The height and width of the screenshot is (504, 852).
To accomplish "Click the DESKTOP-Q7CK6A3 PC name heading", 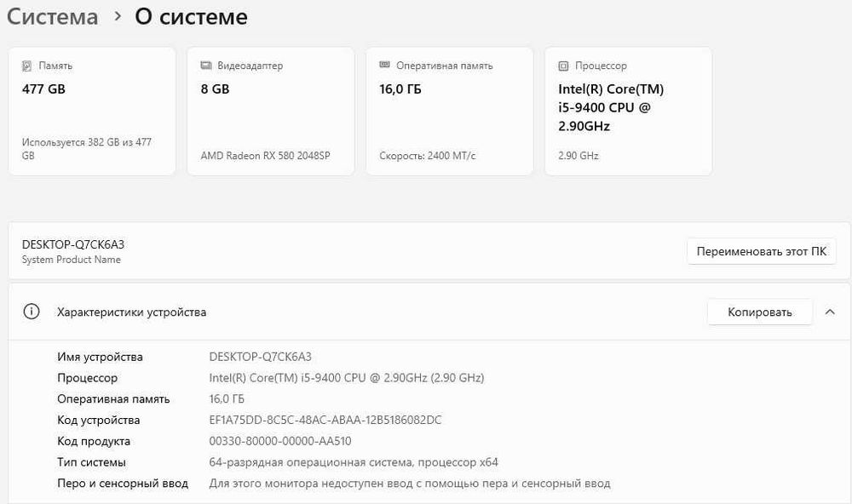I will (73, 244).
